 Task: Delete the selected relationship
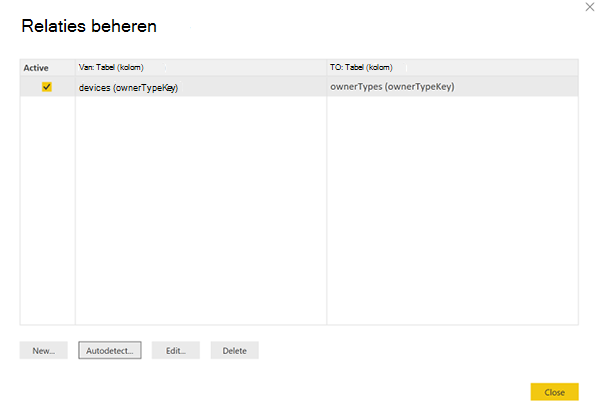[x=235, y=350]
